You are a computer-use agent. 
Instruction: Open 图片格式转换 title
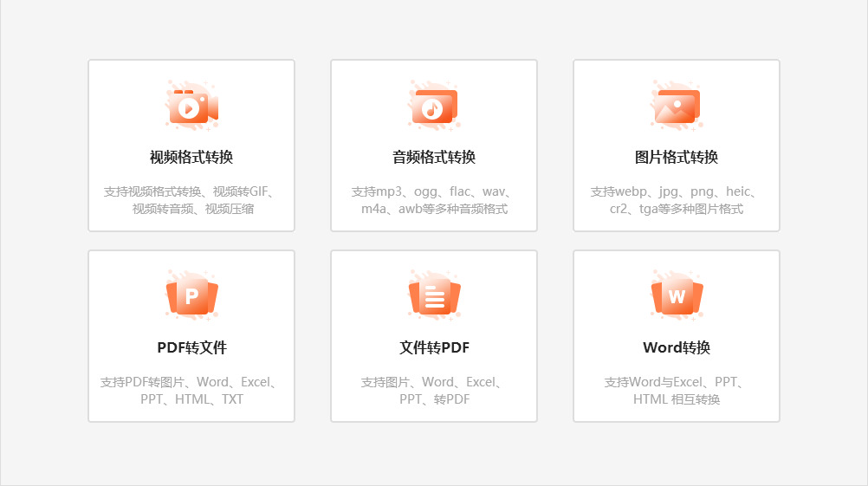coord(677,157)
